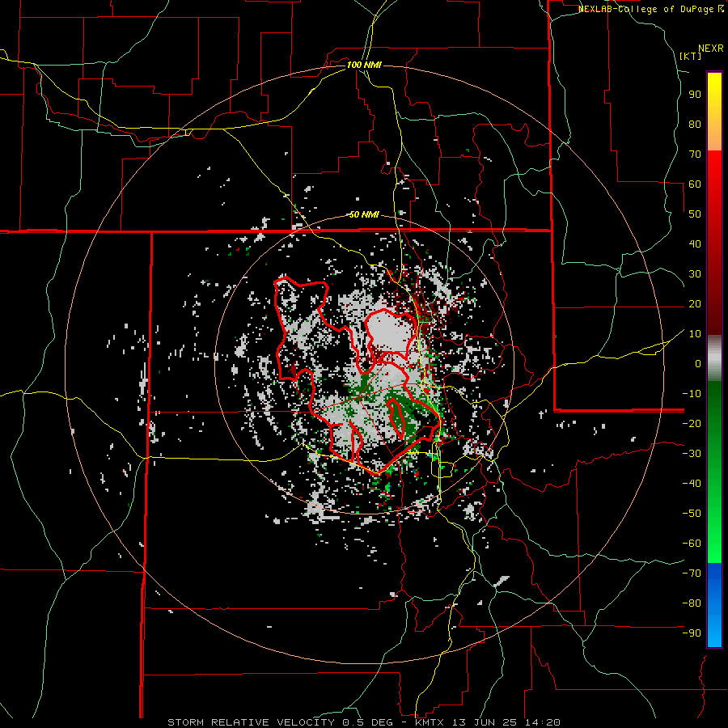
Task: Click the 0 value on the velocity scale
Action: 698,364
